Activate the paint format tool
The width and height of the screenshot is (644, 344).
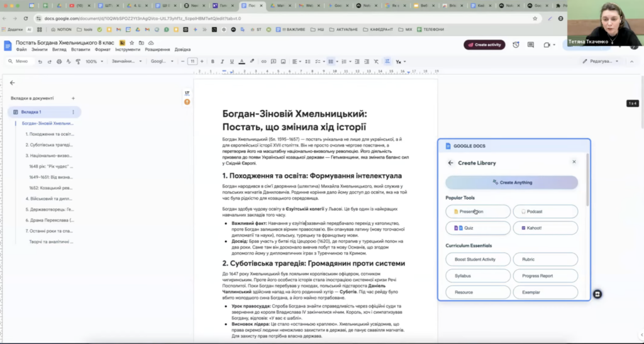pos(78,62)
